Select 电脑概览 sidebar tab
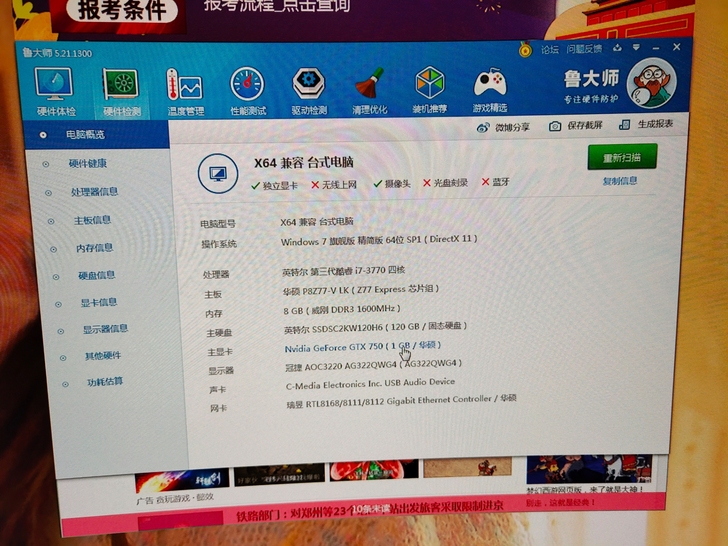This screenshot has height=546, width=728. coord(95,135)
